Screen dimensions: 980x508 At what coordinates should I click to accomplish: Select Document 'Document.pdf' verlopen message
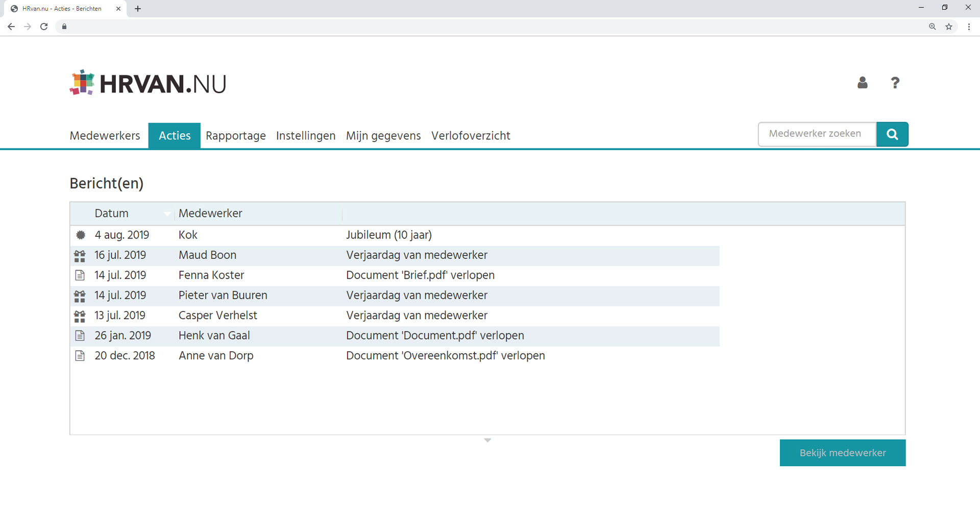pos(435,335)
